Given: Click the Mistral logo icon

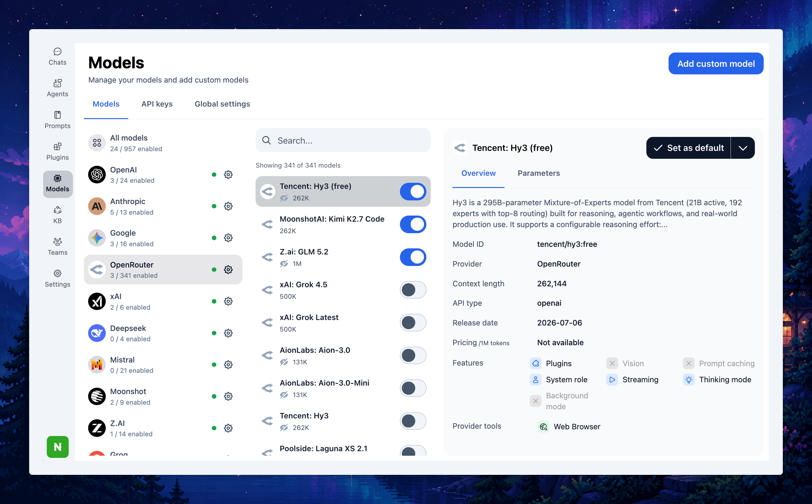Looking at the screenshot, I should coord(97,365).
